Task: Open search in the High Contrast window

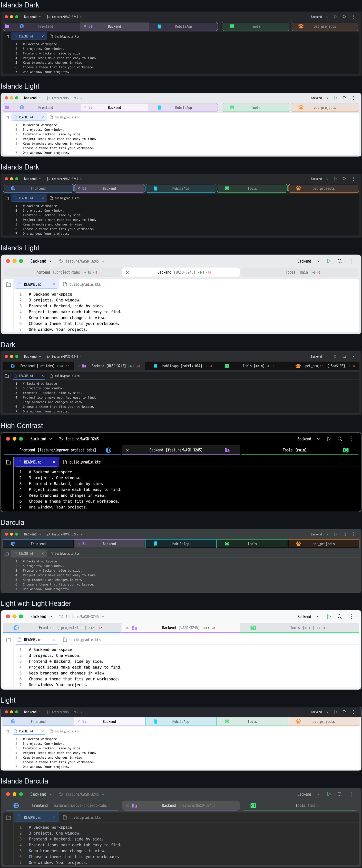Action: click(340, 439)
